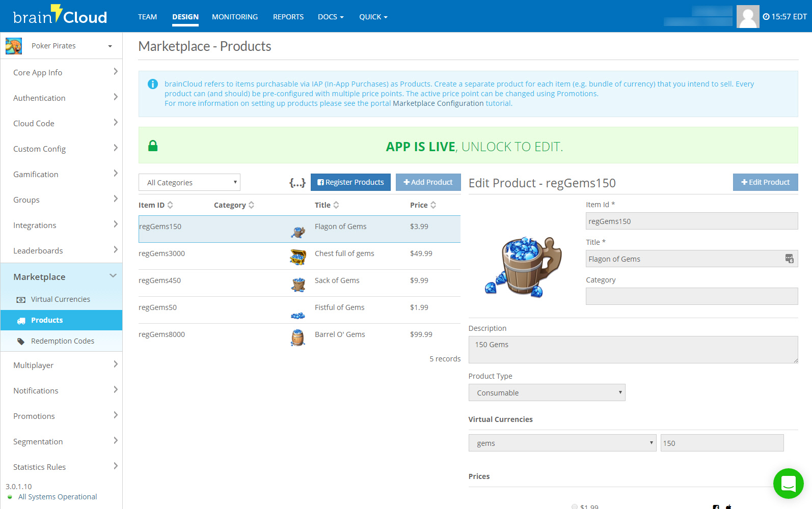812x509 pixels.
Task: Open the Product Type Consumable dropdown
Action: 547,393
